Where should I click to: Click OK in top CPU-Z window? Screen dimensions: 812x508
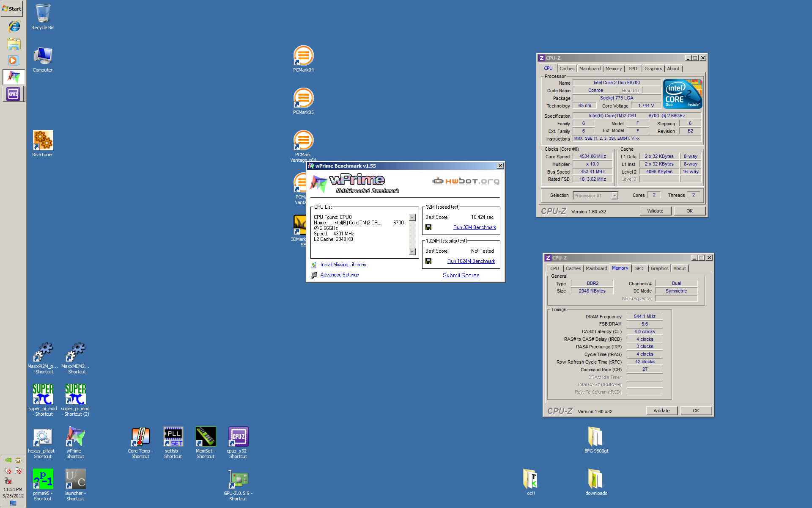tap(689, 211)
